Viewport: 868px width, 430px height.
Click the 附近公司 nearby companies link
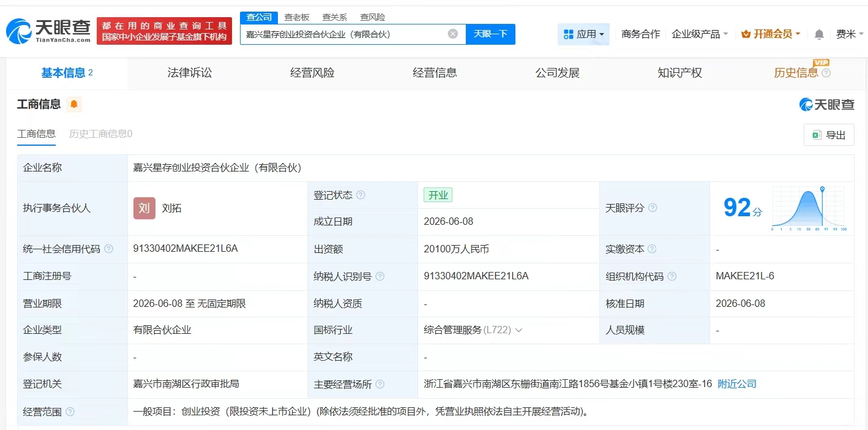point(737,384)
